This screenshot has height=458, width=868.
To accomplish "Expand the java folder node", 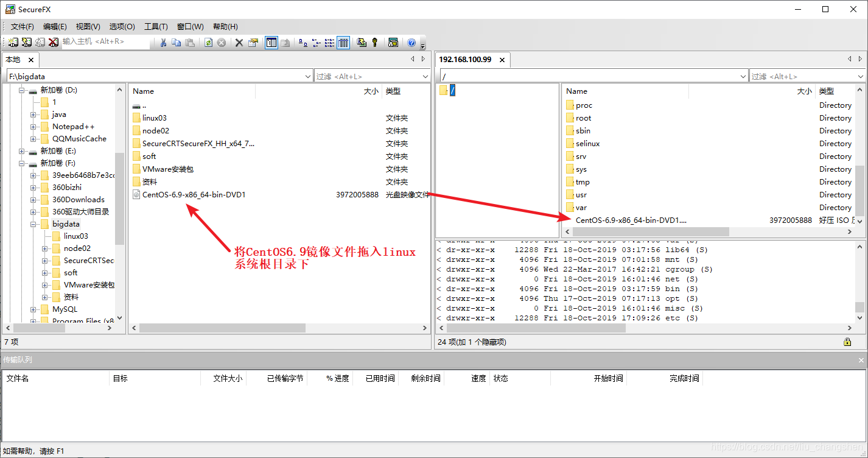I will pos(33,114).
